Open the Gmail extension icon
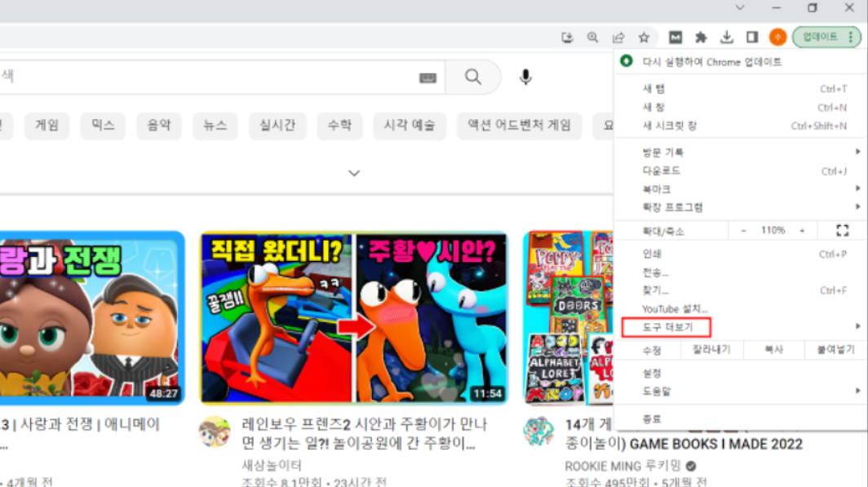This screenshot has height=487, width=868. 675,38
